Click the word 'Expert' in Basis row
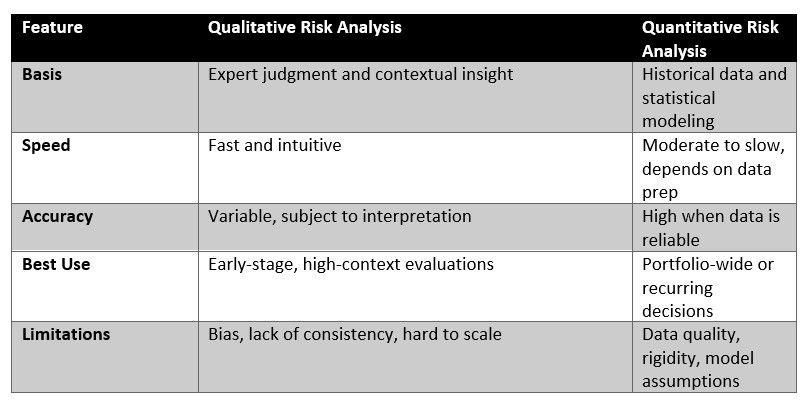Viewport: 811px width, 405px height. pyautogui.click(x=234, y=74)
